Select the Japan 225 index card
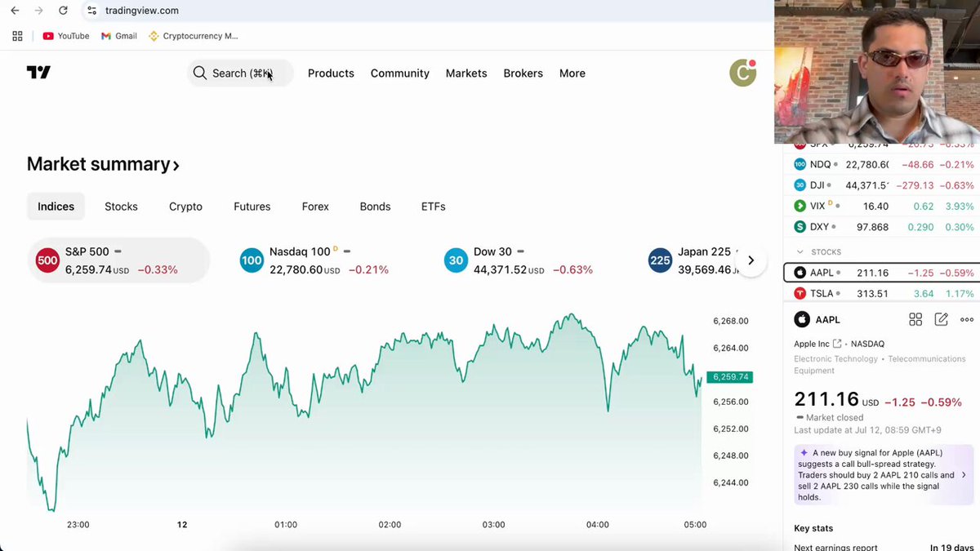 pyautogui.click(x=694, y=260)
